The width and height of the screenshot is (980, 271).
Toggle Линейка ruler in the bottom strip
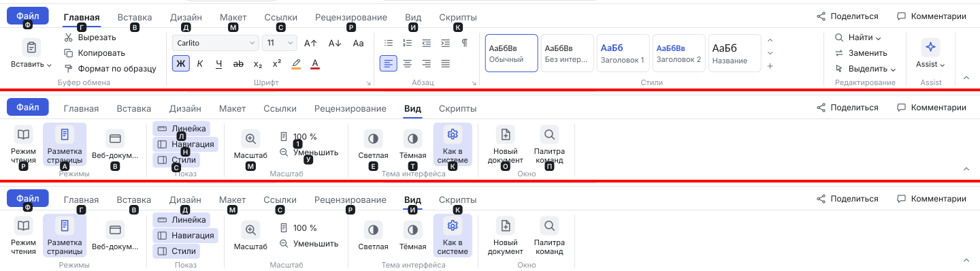click(181, 220)
